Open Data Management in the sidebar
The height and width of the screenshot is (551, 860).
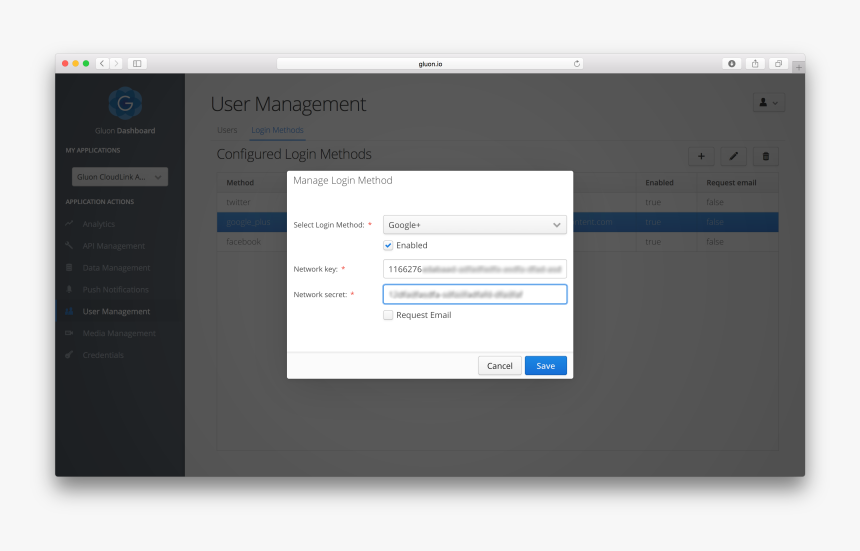(x=116, y=268)
